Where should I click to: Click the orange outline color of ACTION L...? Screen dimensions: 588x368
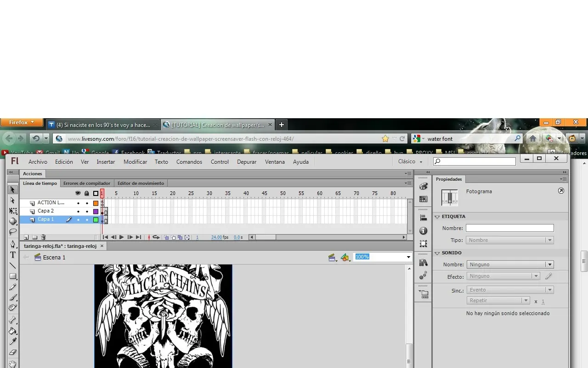(96, 203)
